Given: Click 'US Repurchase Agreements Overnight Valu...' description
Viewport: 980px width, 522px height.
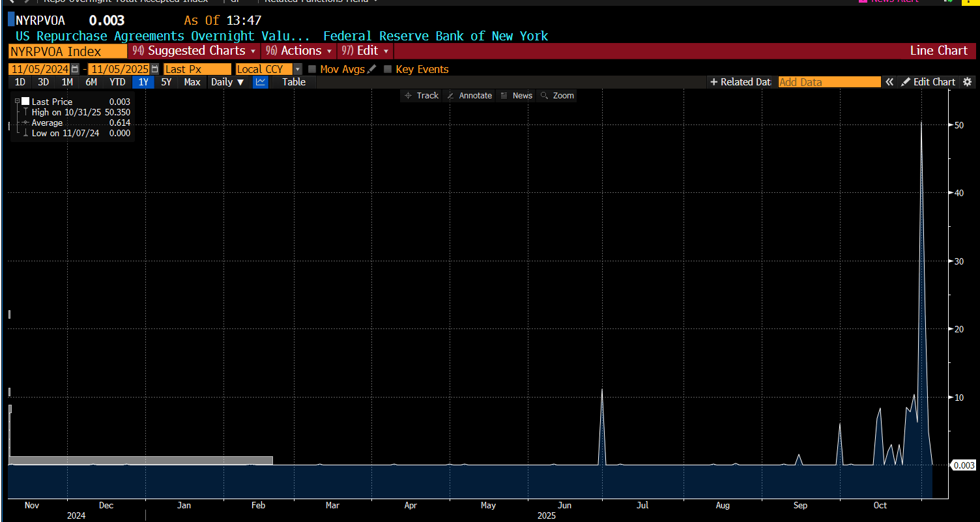Looking at the screenshot, I should tap(163, 36).
